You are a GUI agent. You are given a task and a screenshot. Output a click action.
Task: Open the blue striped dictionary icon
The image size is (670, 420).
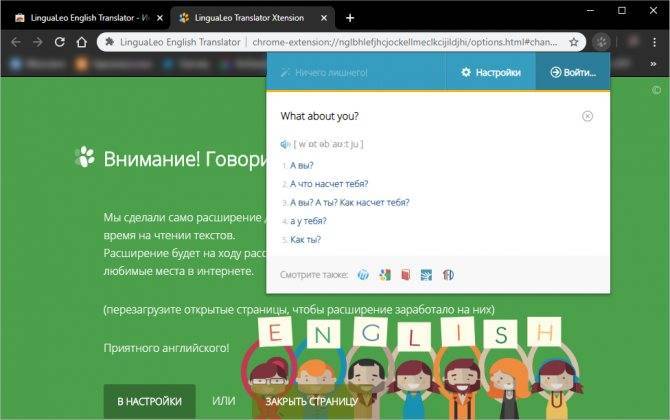[x=426, y=275]
